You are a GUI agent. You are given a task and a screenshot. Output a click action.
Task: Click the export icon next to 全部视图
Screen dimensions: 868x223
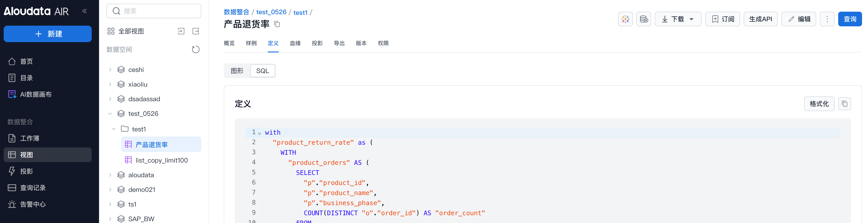click(x=196, y=31)
